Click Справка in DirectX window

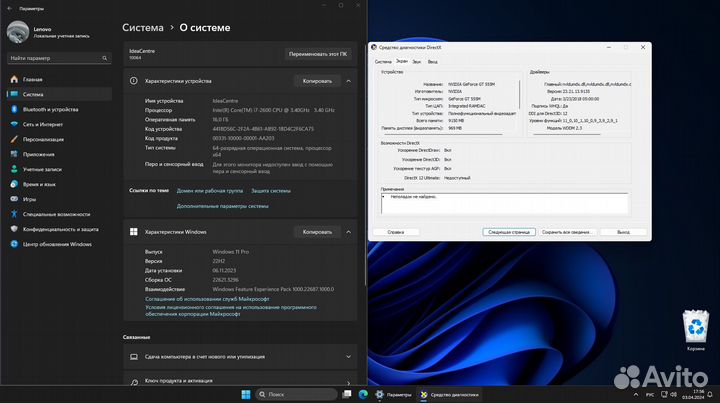[396, 232]
